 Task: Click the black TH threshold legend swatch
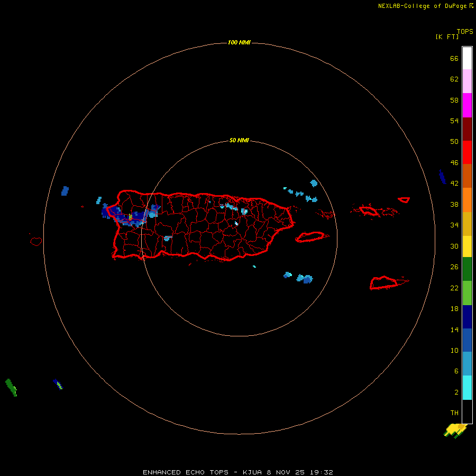point(467,411)
